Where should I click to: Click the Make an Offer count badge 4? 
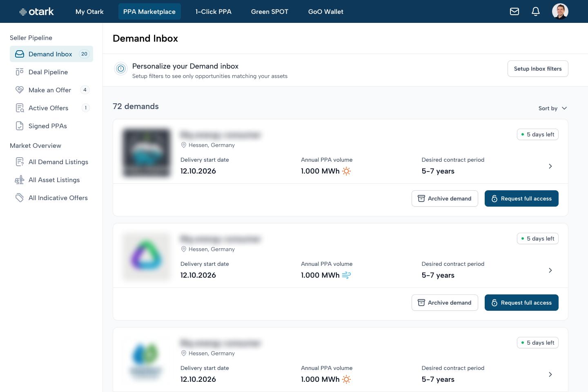pyautogui.click(x=85, y=90)
